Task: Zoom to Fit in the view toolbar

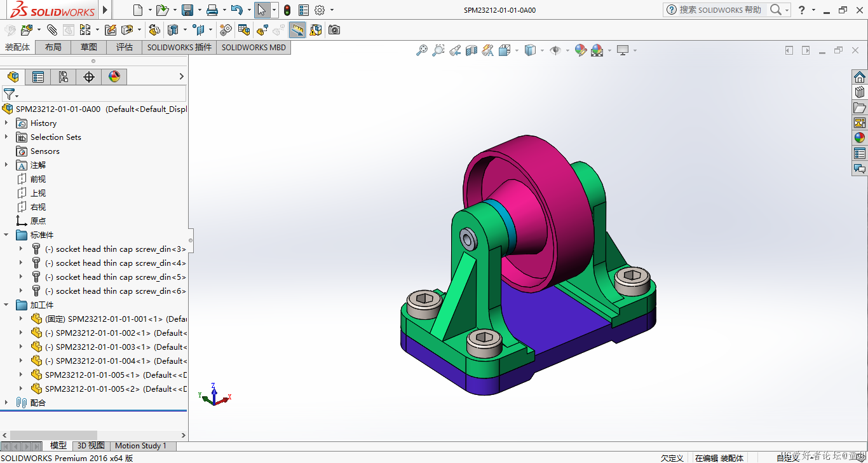Action: click(x=422, y=50)
